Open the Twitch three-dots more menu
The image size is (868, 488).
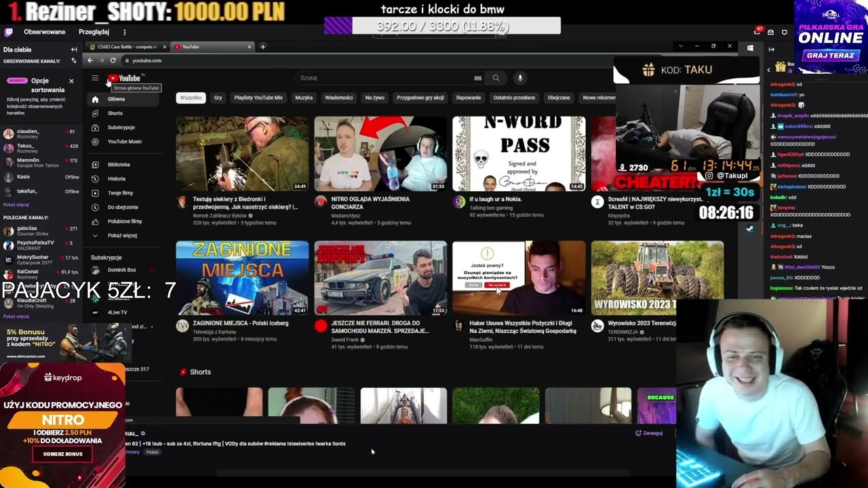(x=124, y=32)
